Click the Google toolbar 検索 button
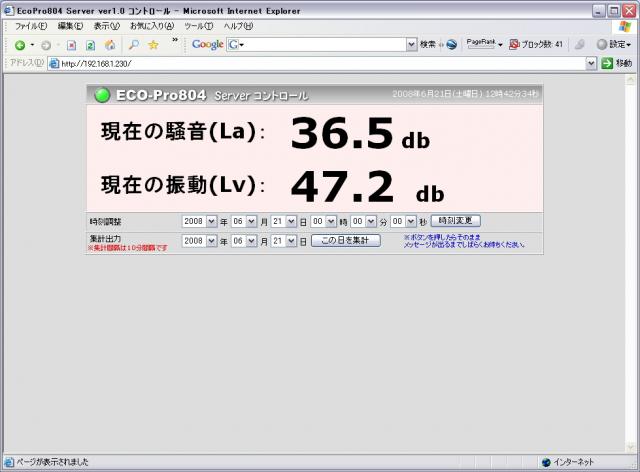640x472 pixels. click(428, 45)
